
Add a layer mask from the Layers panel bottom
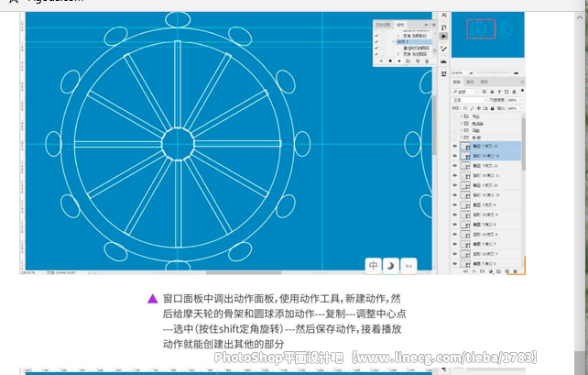click(483, 271)
